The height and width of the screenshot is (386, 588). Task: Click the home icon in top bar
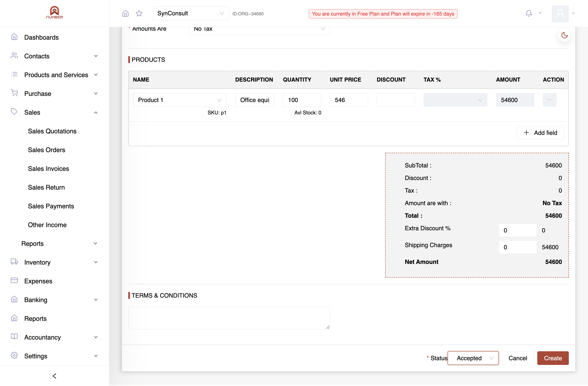click(x=125, y=13)
